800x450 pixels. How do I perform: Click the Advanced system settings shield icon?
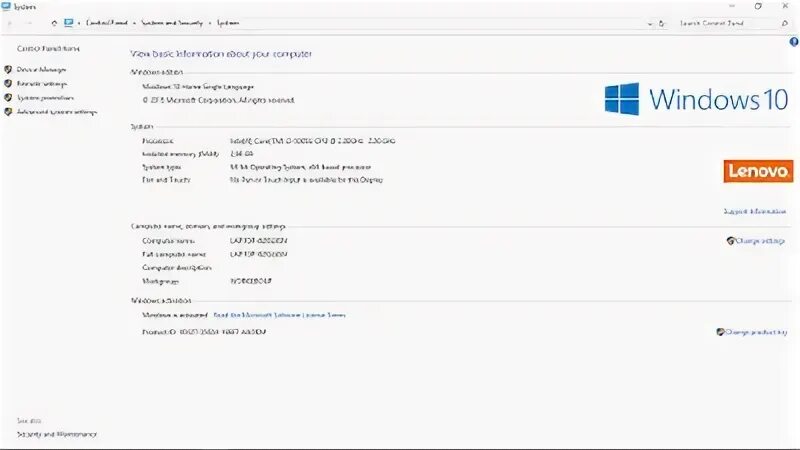tap(8, 112)
